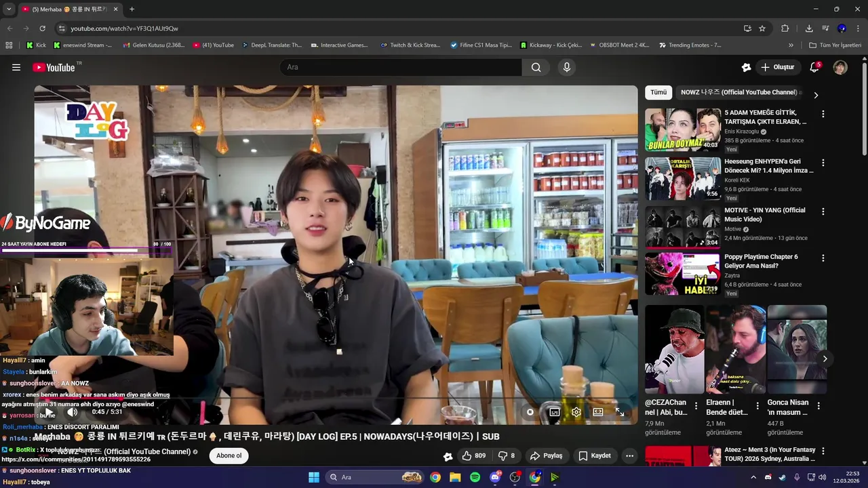Image resolution: width=868 pixels, height=488 pixels.
Task: Start voice search with microphone icon
Action: coord(567,67)
